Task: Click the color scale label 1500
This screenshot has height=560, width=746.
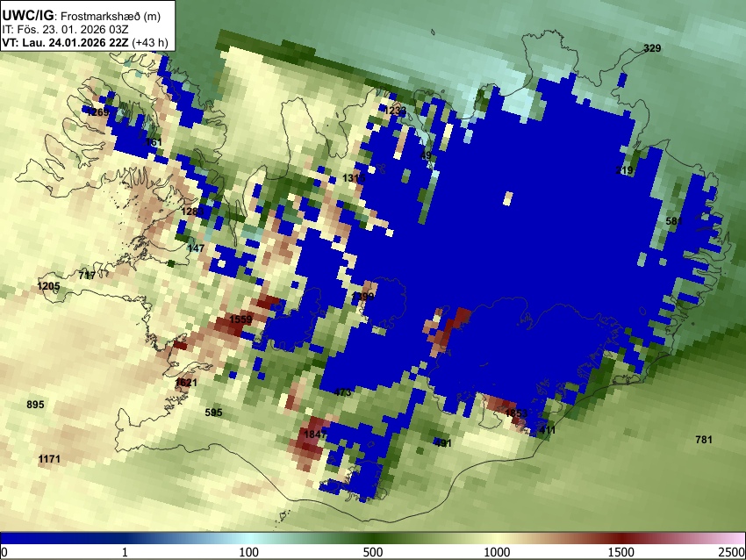Action: [x=621, y=552]
